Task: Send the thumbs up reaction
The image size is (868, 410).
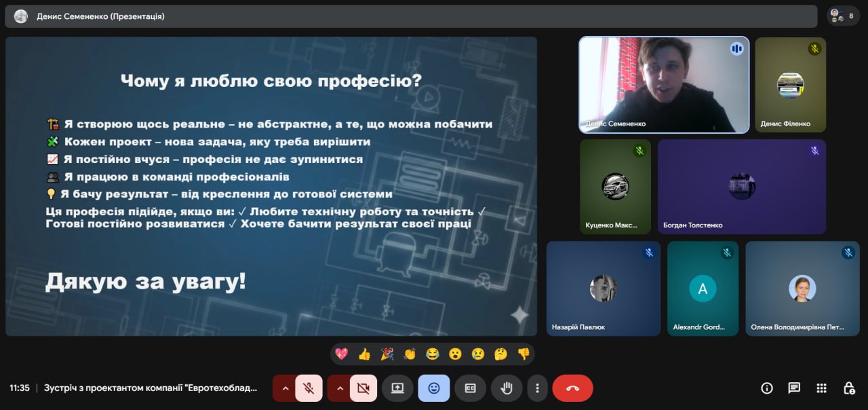Action: (364, 354)
